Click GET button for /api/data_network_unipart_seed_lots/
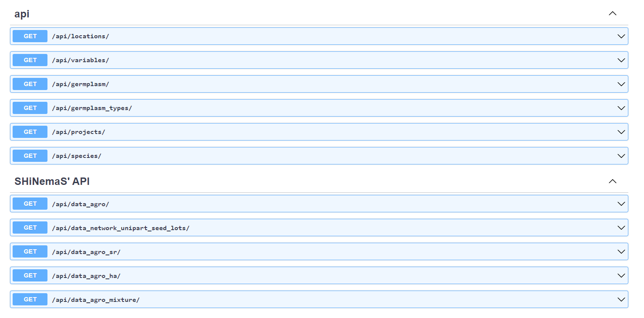The width and height of the screenshot is (644, 318). [30, 228]
